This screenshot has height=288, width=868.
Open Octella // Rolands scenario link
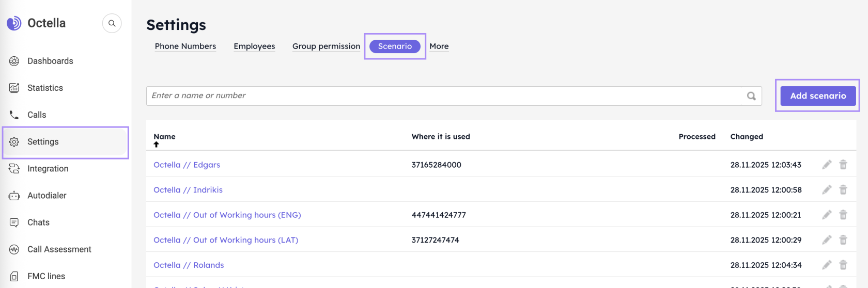pyautogui.click(x=189, y=265)
